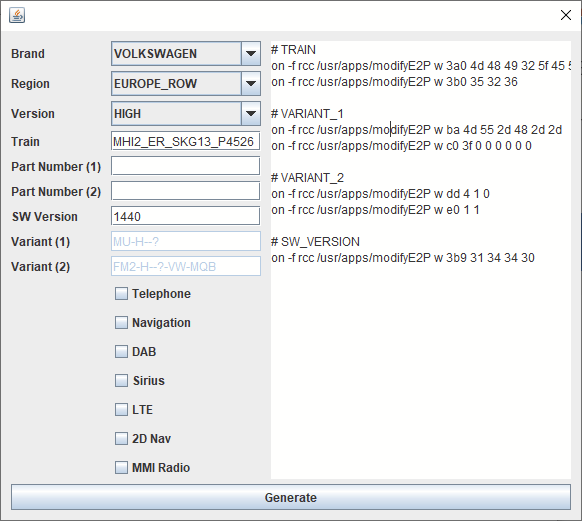Click the '# SW_VERSION' heading in output
The width and height of the screenshot is (582, 521).
pos(315,242)
